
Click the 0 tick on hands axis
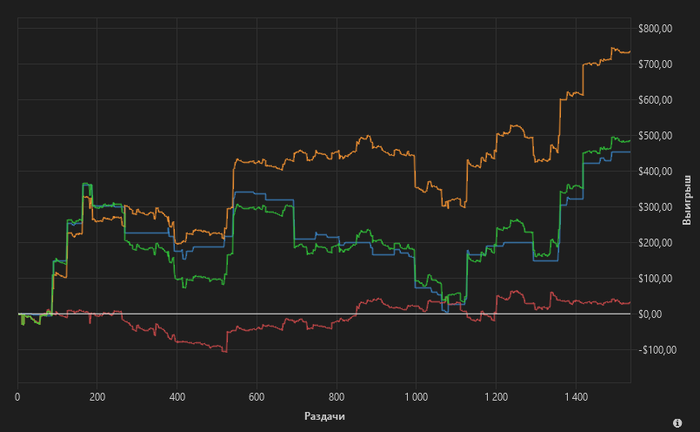point(17,397)
